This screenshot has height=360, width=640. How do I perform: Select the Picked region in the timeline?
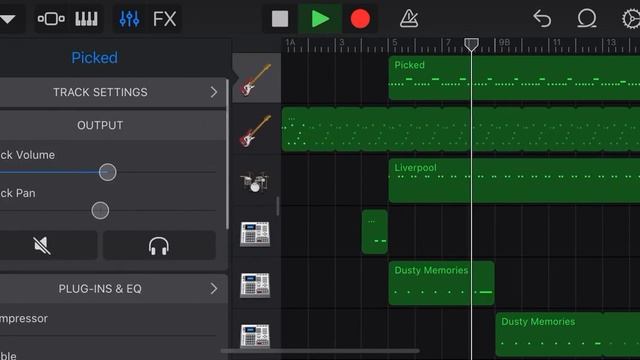514,78
